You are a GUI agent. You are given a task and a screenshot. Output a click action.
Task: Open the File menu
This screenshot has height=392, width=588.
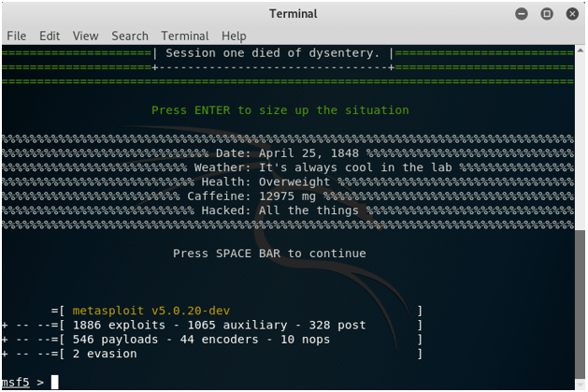16,36
